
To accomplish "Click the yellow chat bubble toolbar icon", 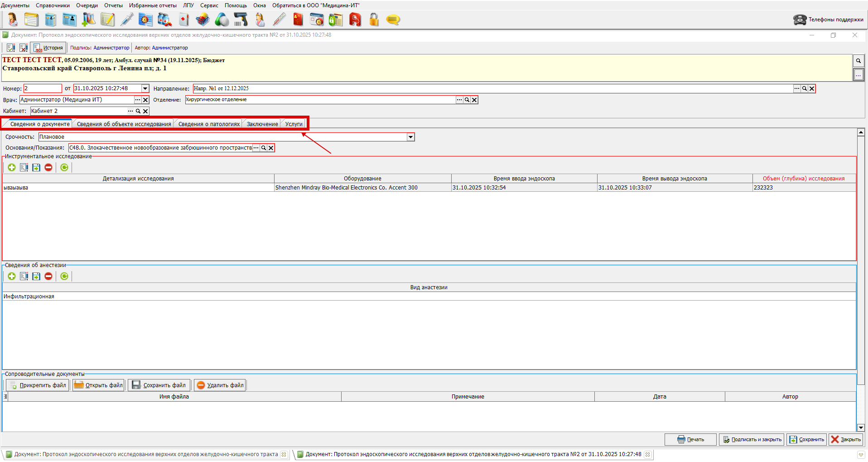I will tap(393, 19).
